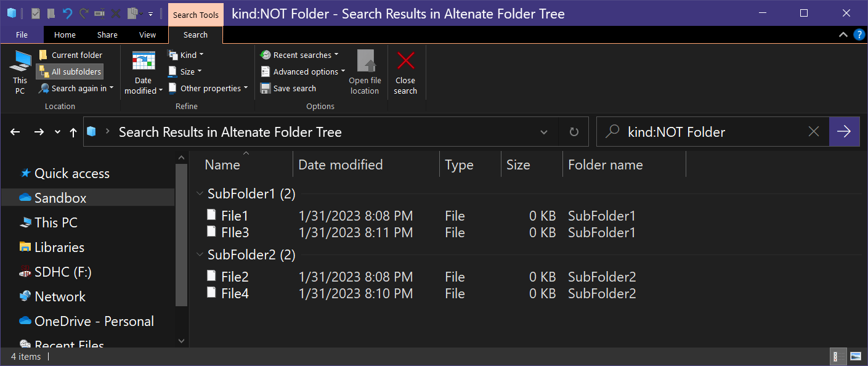Click the Rename icon in quick access toolbar
The height and width of the screenshot is (366, 868).
pos(100,13)
